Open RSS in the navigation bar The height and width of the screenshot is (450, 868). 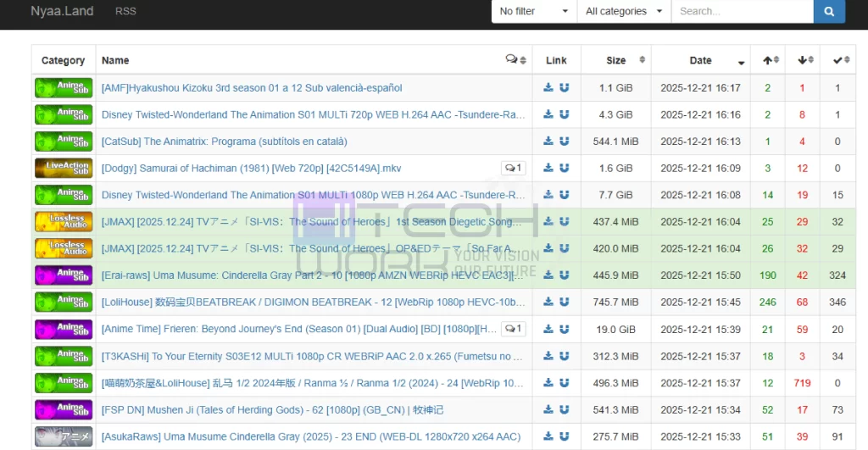click(125, 11)
